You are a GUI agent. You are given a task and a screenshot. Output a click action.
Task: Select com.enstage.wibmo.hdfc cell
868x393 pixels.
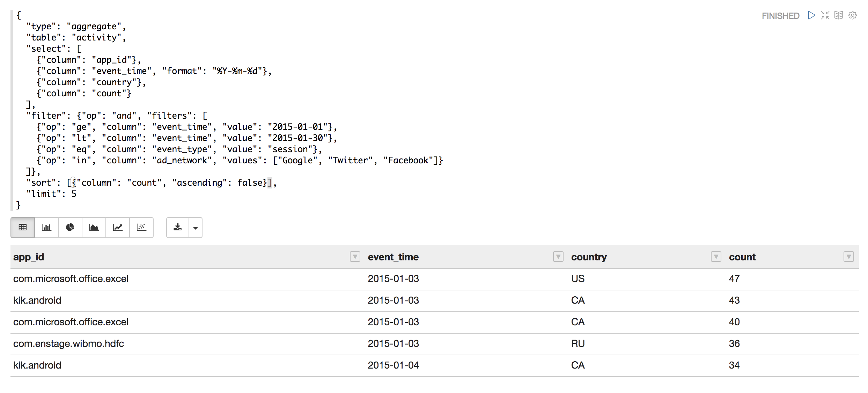click(x=69, y=344)
